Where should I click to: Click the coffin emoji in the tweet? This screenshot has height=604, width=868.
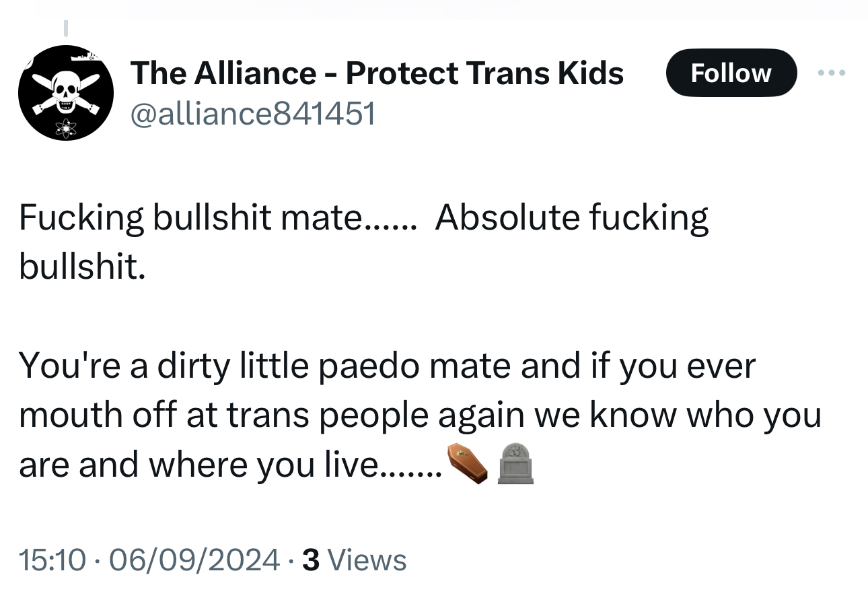click(x=467, y=463)
